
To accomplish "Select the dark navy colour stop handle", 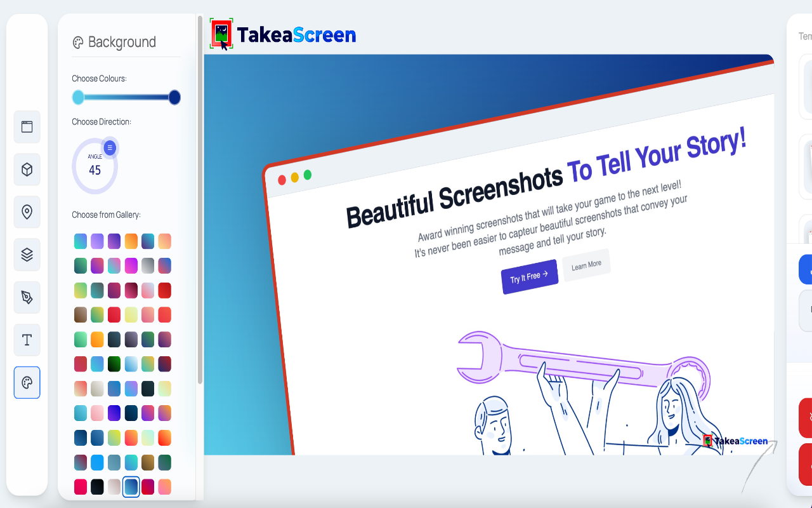I will coord(174,97).
